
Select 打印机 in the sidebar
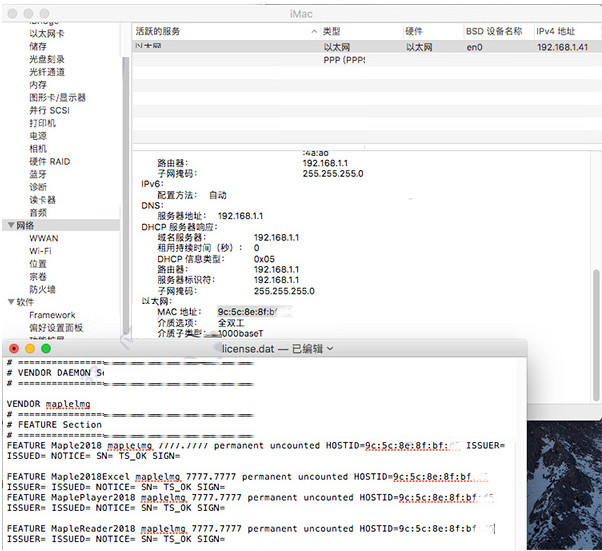(x=42, y=123)
